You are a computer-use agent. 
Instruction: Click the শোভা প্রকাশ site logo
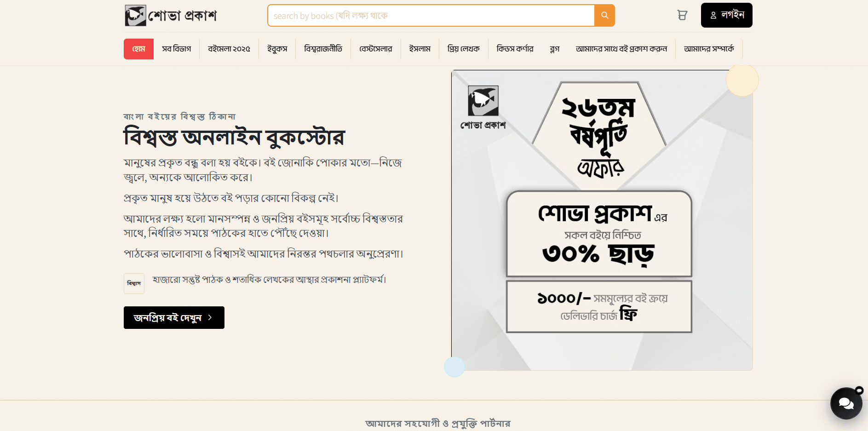[x=171, y=16]
